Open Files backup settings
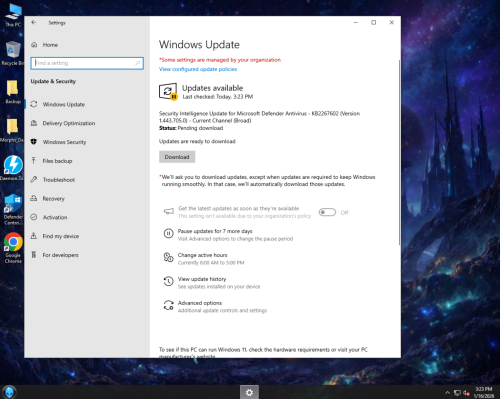500x399 pixels. 57,161
